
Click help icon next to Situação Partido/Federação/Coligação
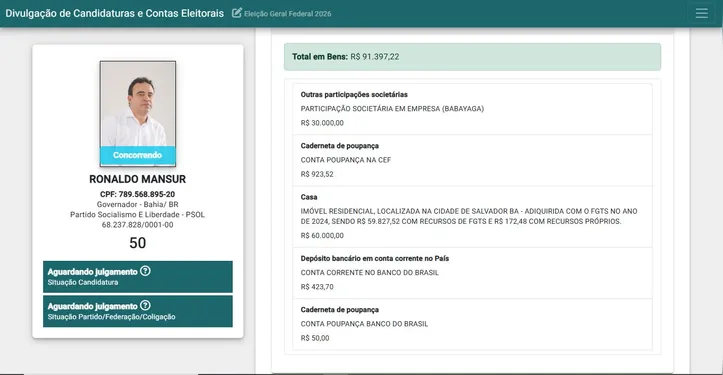pos(145,305)
